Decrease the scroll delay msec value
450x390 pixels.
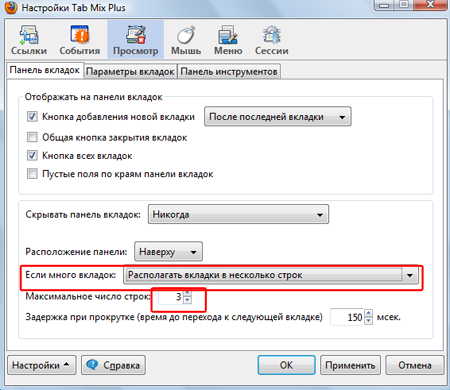point(368,321)
